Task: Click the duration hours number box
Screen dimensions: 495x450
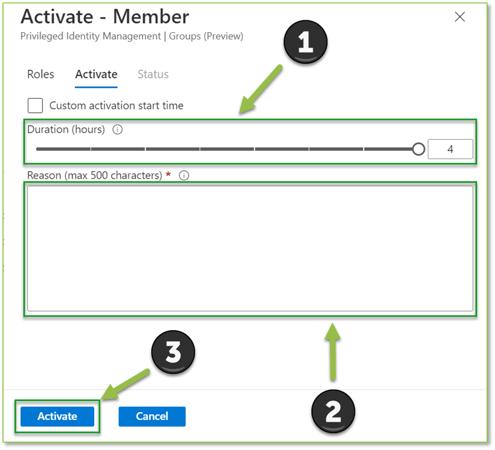Action: [450, 149]
